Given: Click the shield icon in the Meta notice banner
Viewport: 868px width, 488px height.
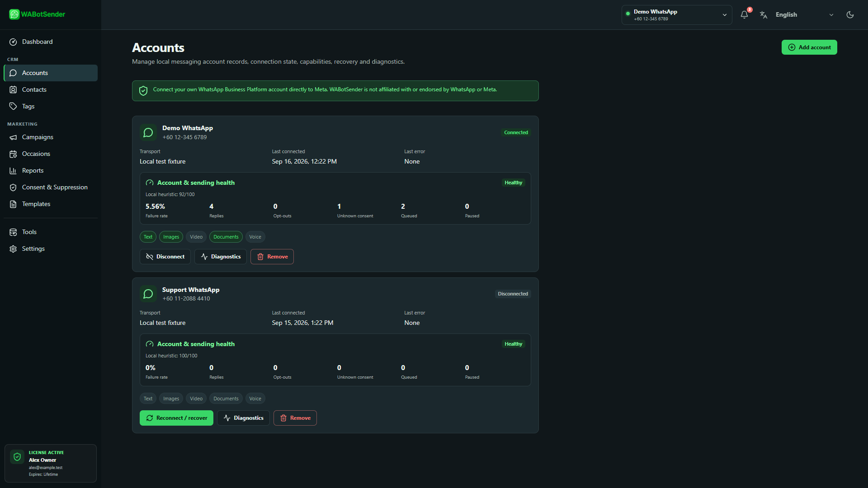Looking at the screenshot, I should pos(143,91).
